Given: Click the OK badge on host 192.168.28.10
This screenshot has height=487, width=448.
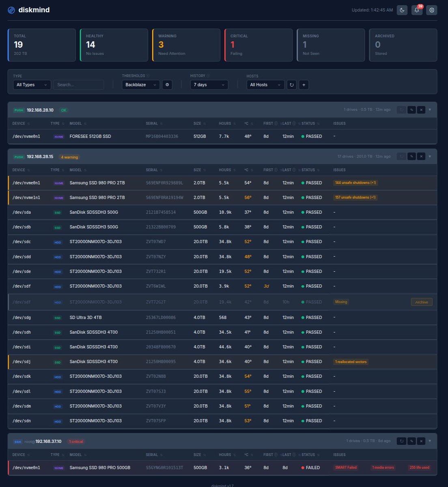Looking at the screenshot, I should pos(64,110).
